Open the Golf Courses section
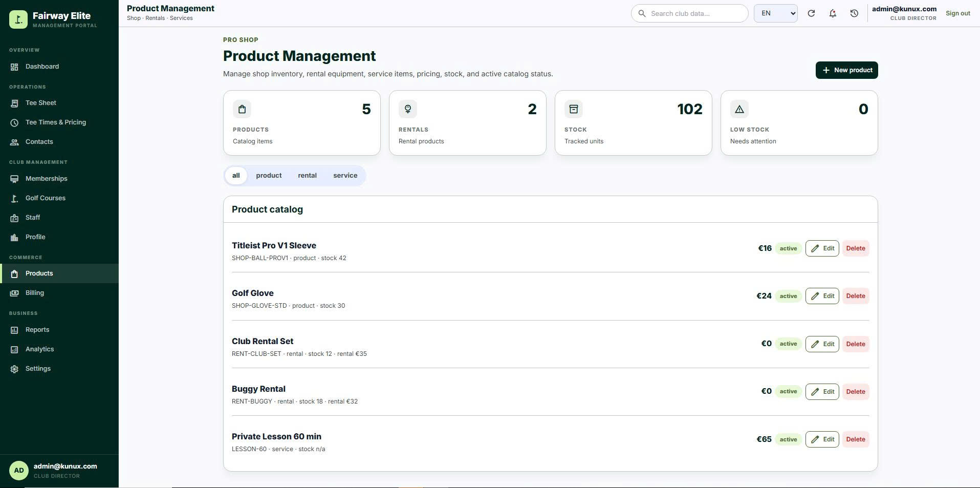The width and height of the screenshot is (980, 488). coord(59,198)
